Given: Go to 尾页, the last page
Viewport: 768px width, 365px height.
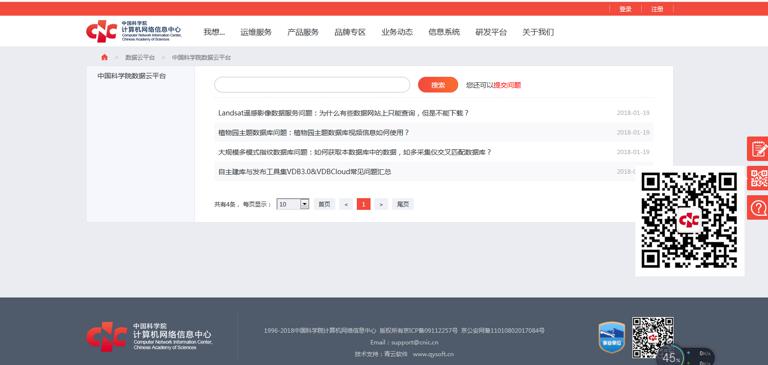Looking at the screenshot, I should [403, 204].
